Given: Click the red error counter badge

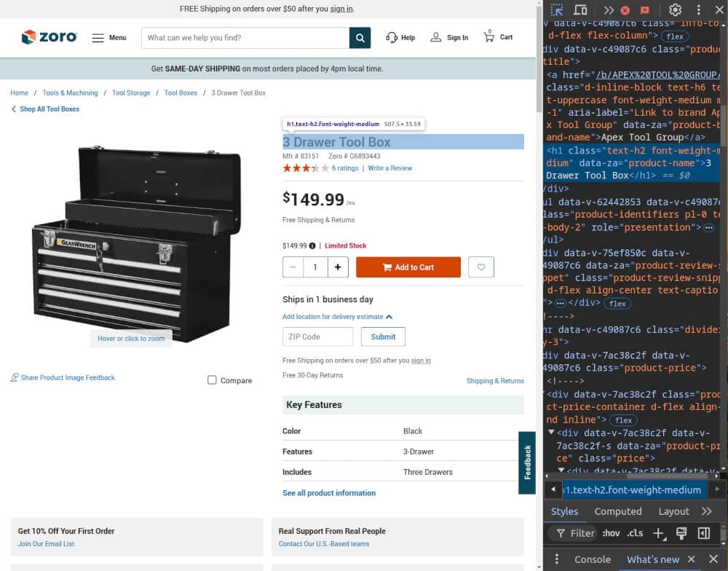Looking at the screenshot, I should (x=626, y=10).
